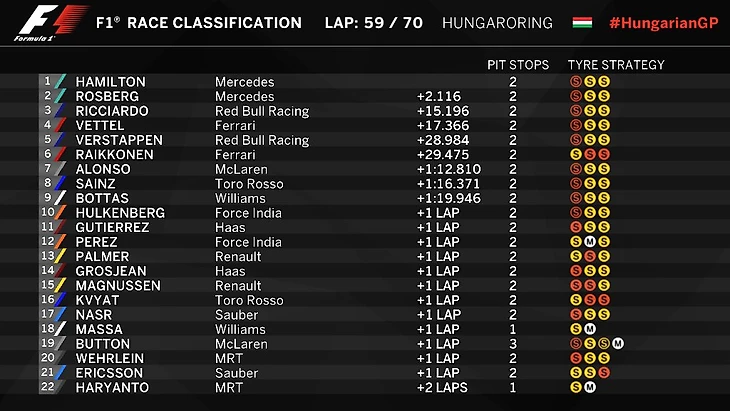The image size is (730, 411).
Task: Select driver name HAMILTON
Action: coord(110,82)
